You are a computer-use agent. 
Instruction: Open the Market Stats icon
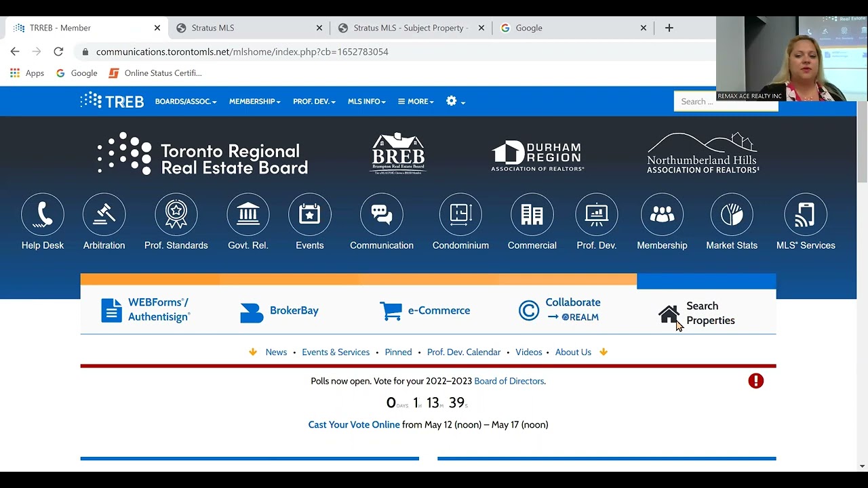tap(732, 215)
